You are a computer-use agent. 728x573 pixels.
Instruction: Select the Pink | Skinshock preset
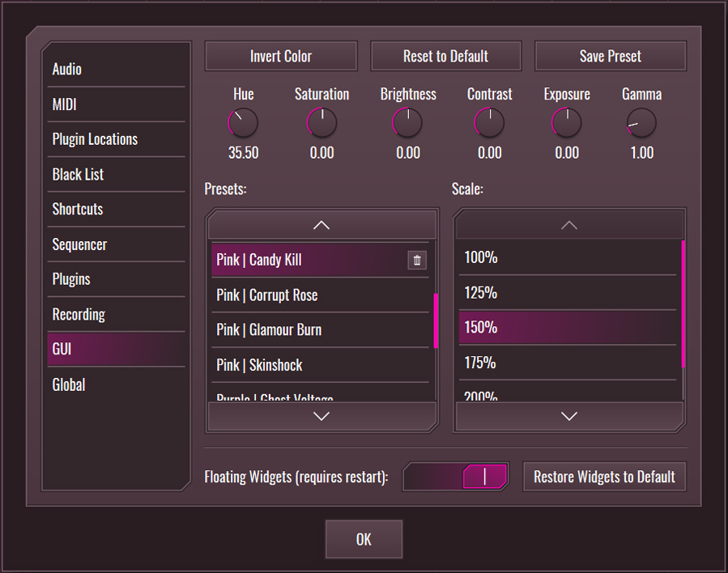320,365
